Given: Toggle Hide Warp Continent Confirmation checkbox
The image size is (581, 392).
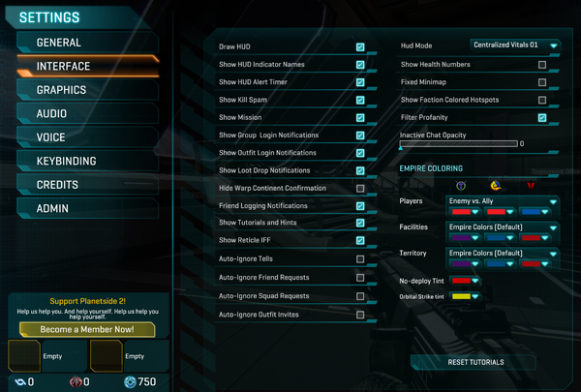Looking at the screenshot, I should coord(360,188).
